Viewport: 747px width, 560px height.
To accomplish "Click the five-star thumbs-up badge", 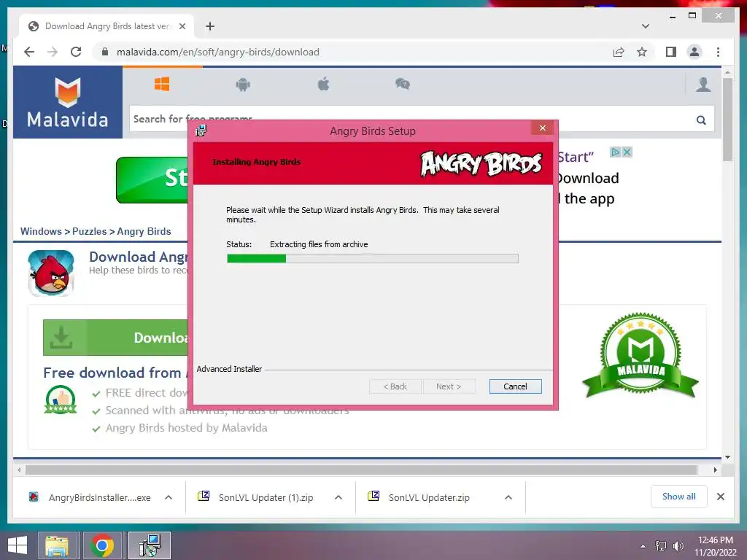I will (61, 400).
